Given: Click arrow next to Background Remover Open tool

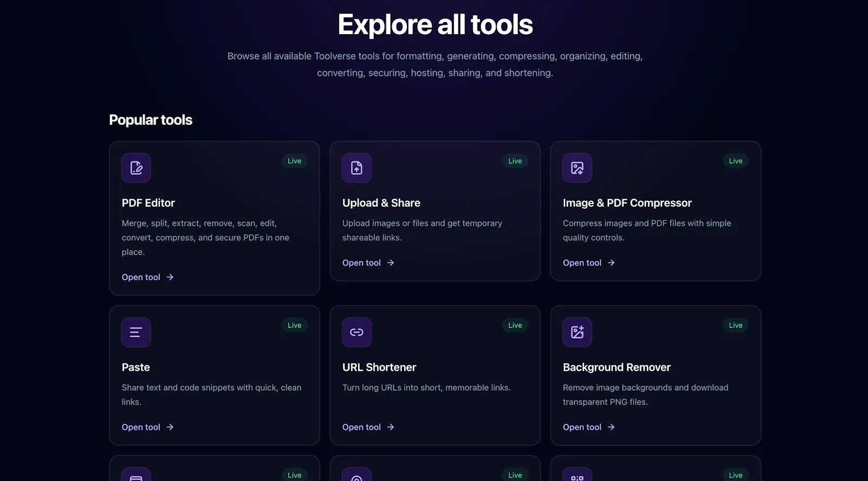Looking at the screenshot, I should click(611, 427).
